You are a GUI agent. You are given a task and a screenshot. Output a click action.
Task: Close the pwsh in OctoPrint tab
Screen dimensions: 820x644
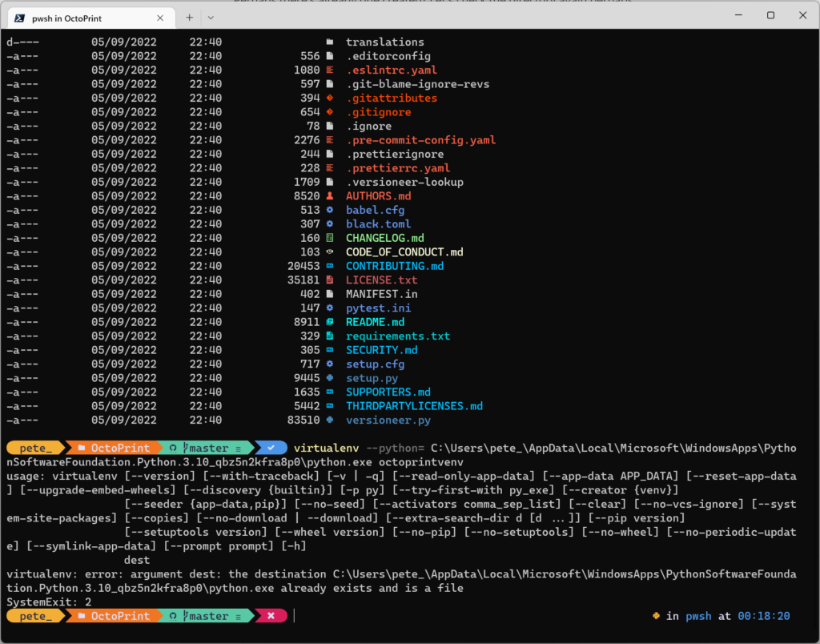pyautogui.click(x=160, y=18)
